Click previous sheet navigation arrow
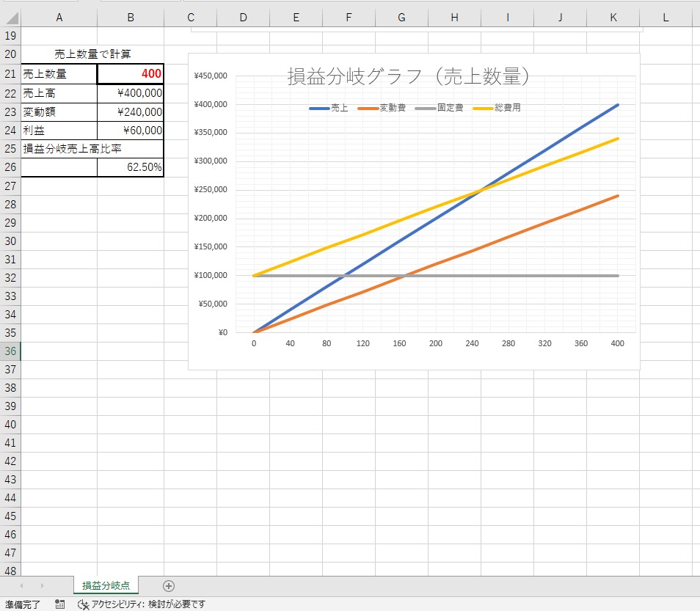 [x=21, y=585]
